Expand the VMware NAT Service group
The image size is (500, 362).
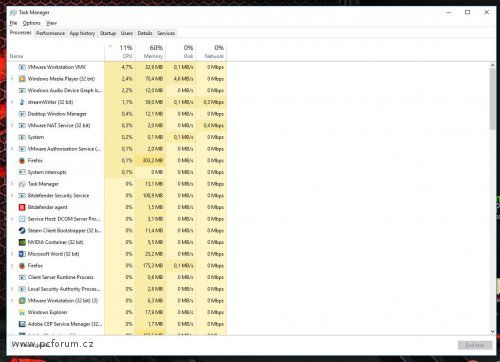point(12,126)
